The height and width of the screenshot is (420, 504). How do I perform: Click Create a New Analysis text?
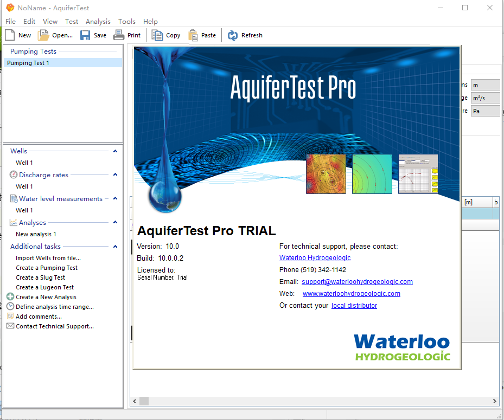tap(46, 297)
